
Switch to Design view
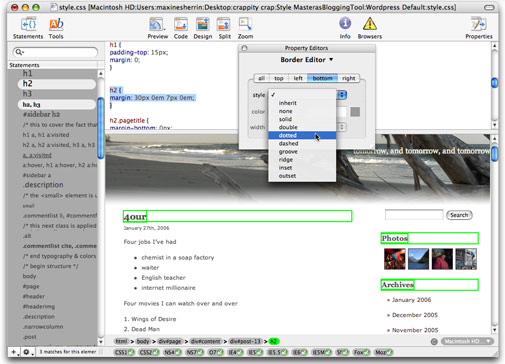click(203, 28)
